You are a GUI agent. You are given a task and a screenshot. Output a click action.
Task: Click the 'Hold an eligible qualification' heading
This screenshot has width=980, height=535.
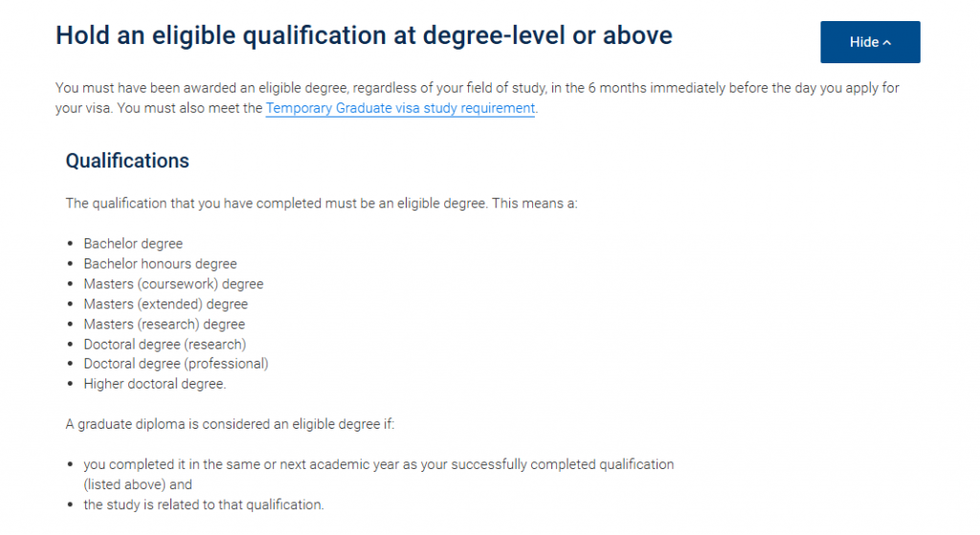pyautogui.click(x=364, y=36)
